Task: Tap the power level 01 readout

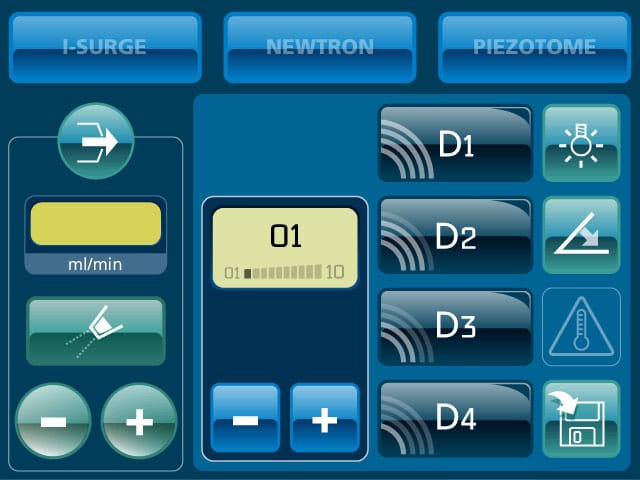Action: (x=286, y=236)
